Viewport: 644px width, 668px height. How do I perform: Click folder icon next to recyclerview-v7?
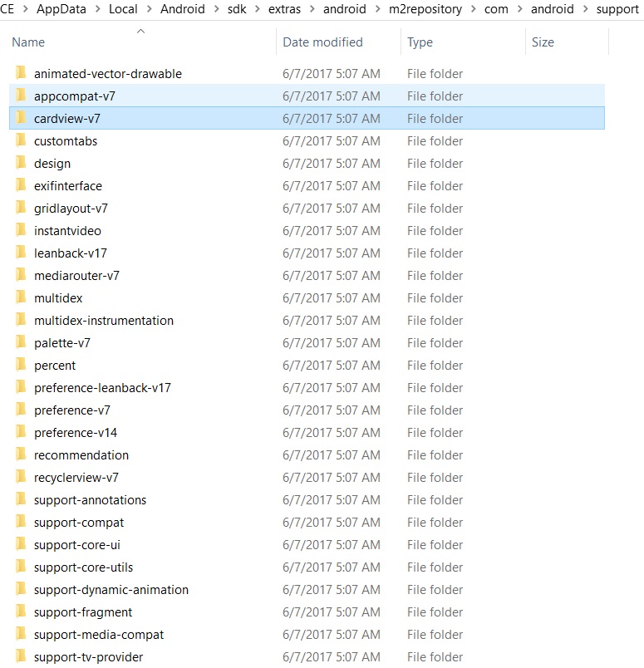click(x=21, y=477)
